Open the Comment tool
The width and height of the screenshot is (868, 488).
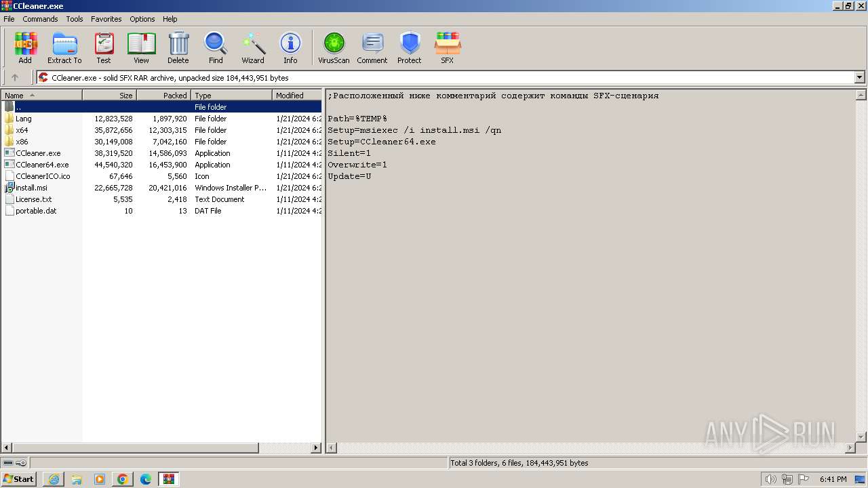click(372, 48)
